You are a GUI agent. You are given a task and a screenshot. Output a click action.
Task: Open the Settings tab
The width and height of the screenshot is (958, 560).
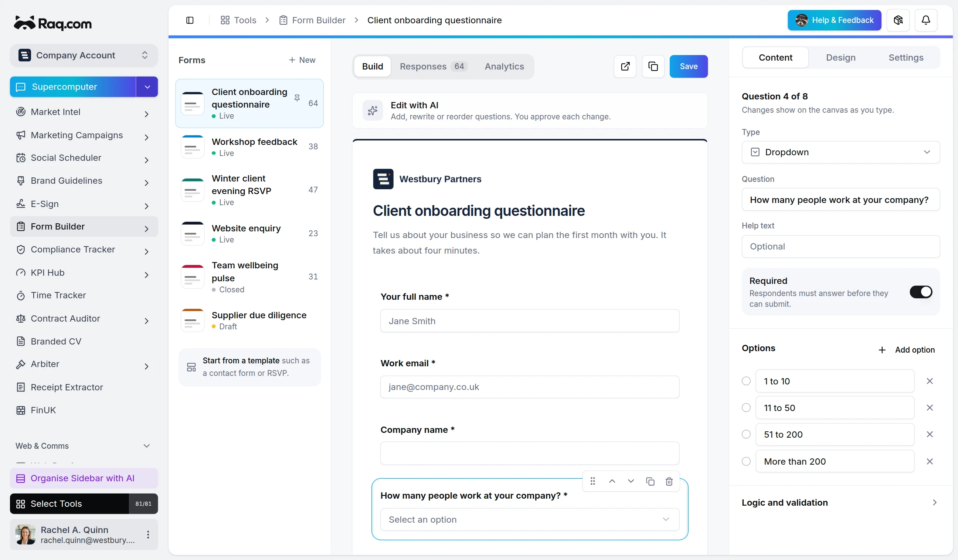click(906, 58)
